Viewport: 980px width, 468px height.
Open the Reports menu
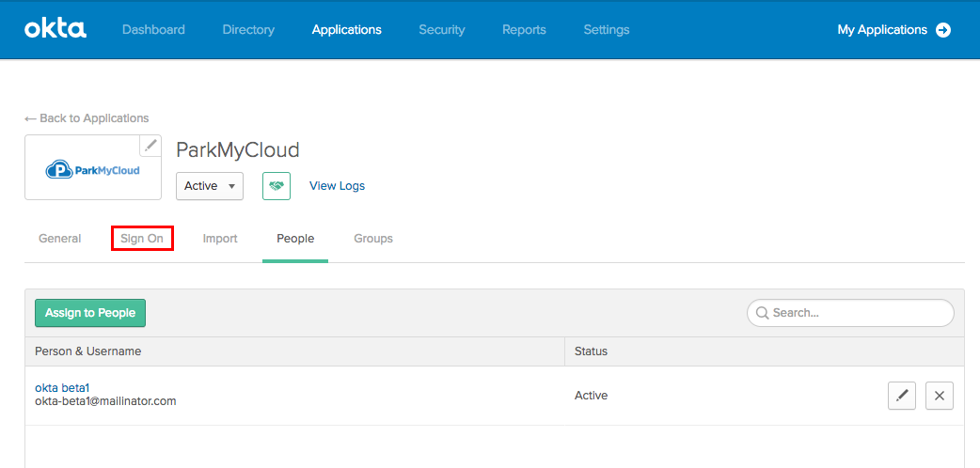(x=524, y=30)
